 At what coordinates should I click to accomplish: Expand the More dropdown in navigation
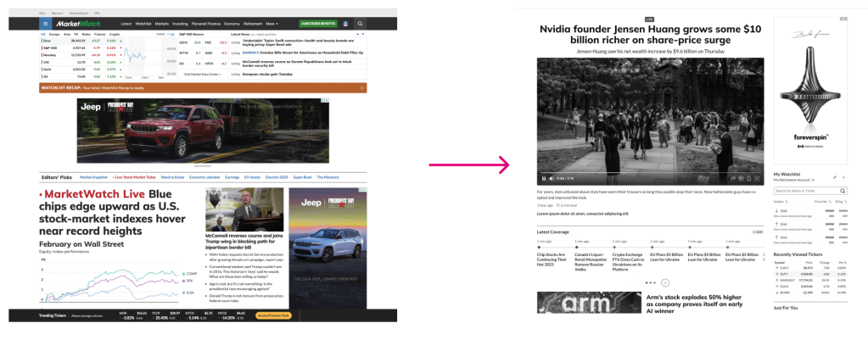(272, 24)
